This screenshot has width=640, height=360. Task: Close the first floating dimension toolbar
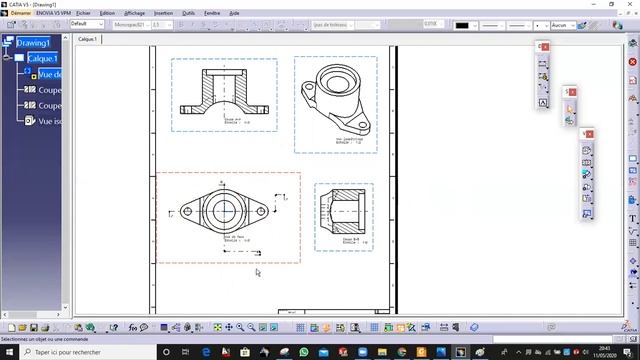tap(545, 47)
